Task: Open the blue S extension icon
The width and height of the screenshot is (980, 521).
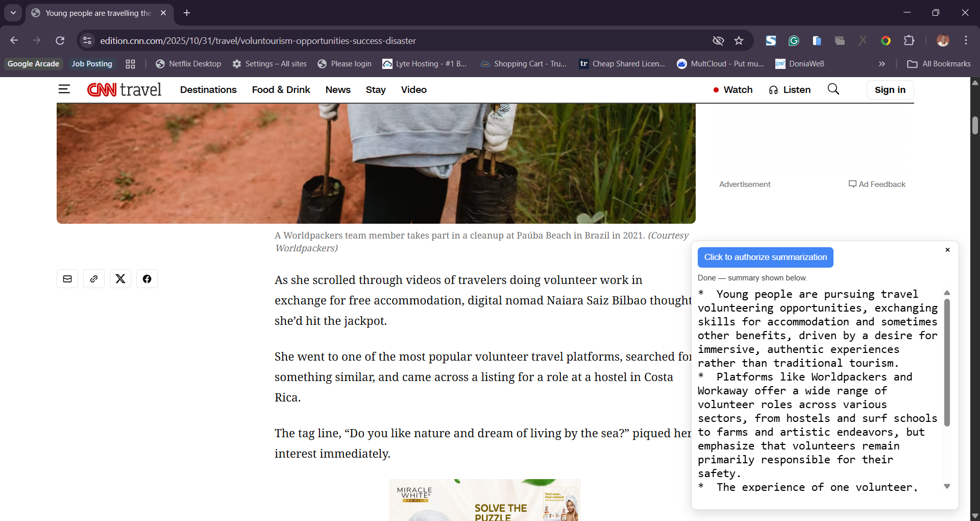Action: click(x=771, y=40)
